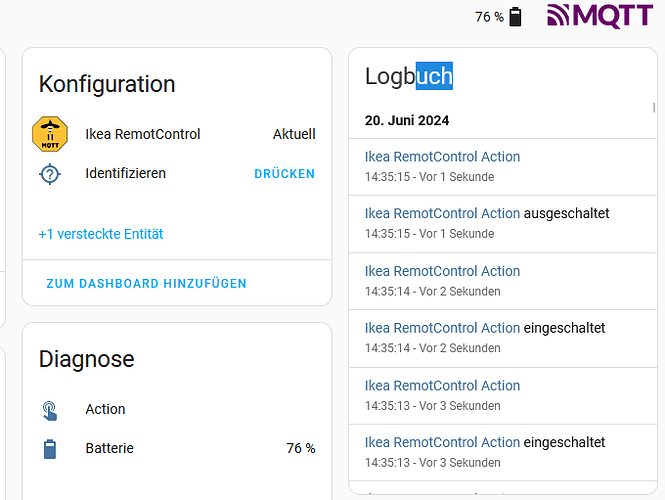Open log entry ausgeschaltet at 14:35:15

click(503, 224)
